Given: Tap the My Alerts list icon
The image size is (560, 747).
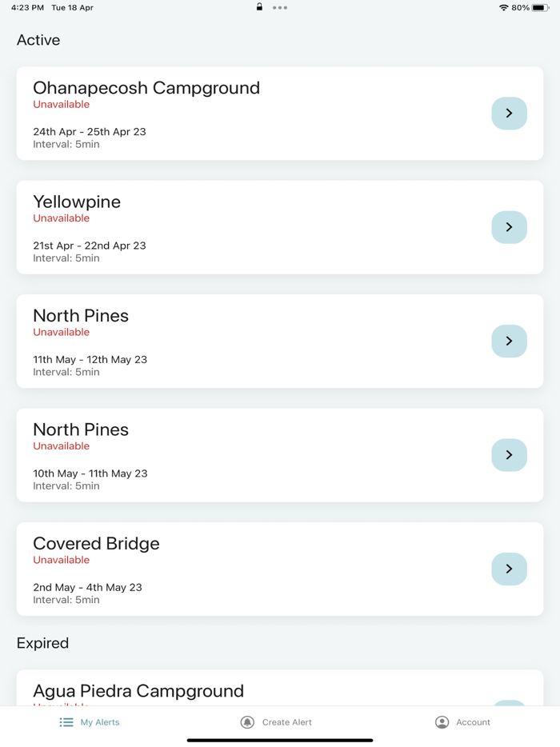Looking at the screenshot, I should [66, 722].
